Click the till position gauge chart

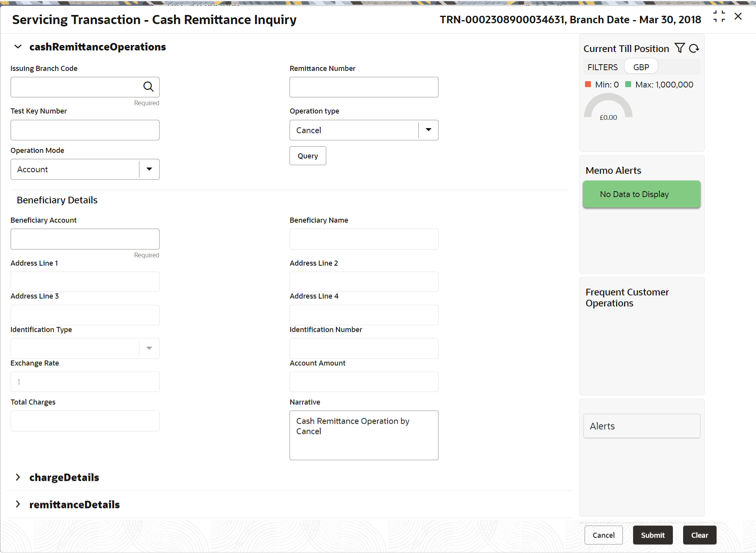[x=608, y=106]
